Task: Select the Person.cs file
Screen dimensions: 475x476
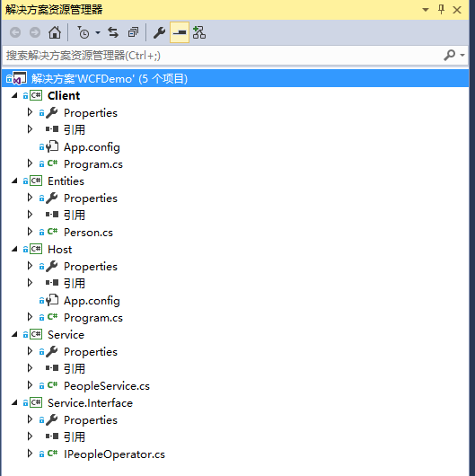Action: tap(88, 233)
